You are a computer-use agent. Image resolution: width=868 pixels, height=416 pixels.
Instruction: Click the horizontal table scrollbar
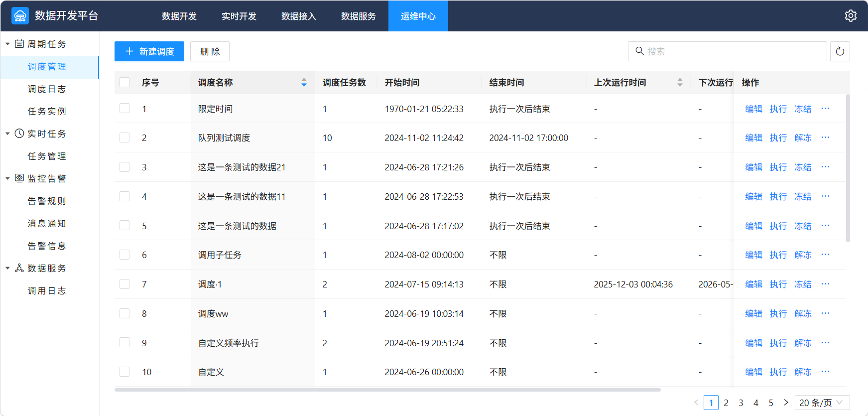pyautogui.click(x=387, y=390)
